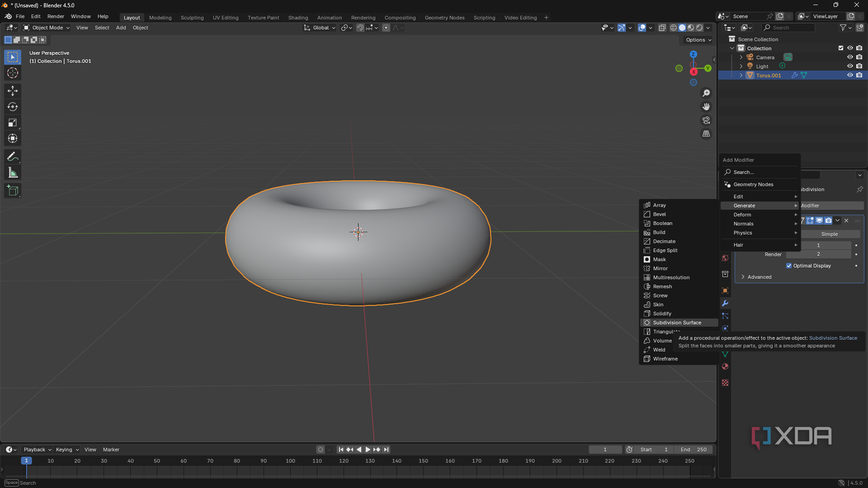Image resolution: width=868 pixels, height=488 pixels.
Task: Click the Add Modifier search field
Action: [760, 172]
